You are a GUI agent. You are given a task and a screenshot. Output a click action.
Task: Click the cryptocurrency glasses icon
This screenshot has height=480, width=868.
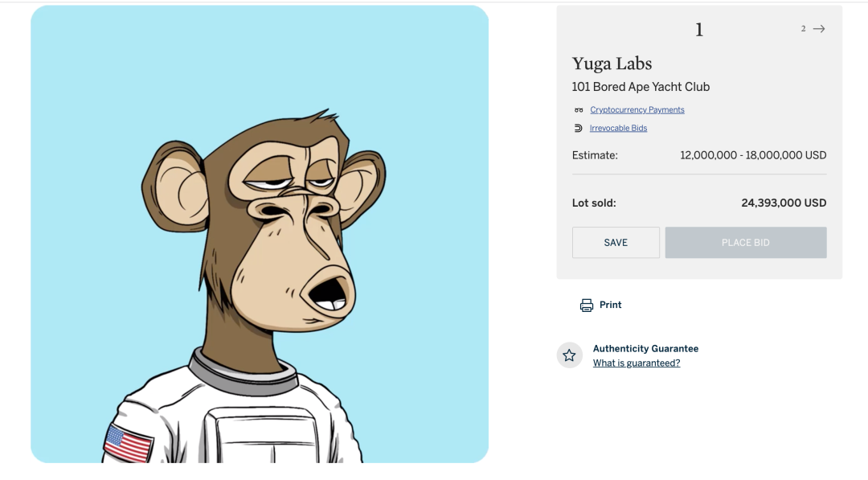(x=579, y=110)
